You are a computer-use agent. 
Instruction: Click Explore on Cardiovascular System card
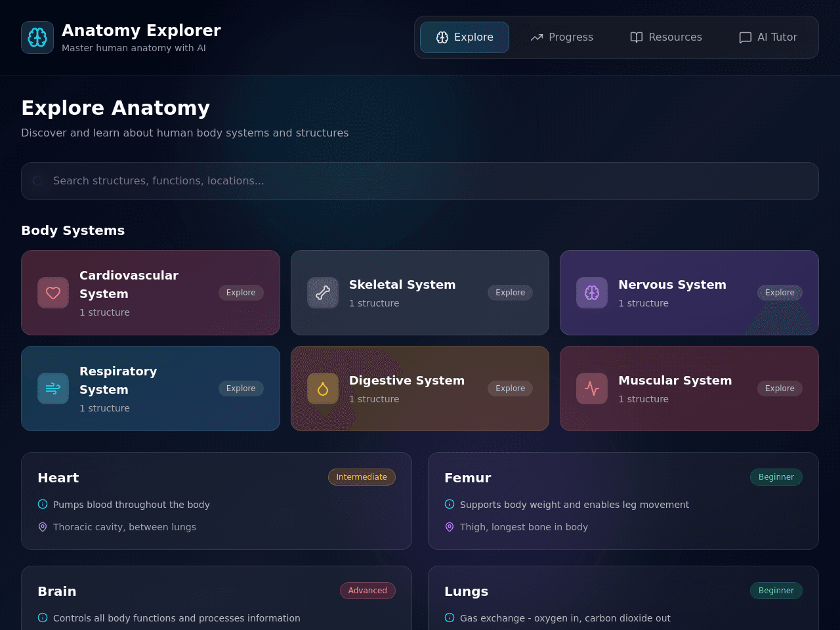[241, 293]
